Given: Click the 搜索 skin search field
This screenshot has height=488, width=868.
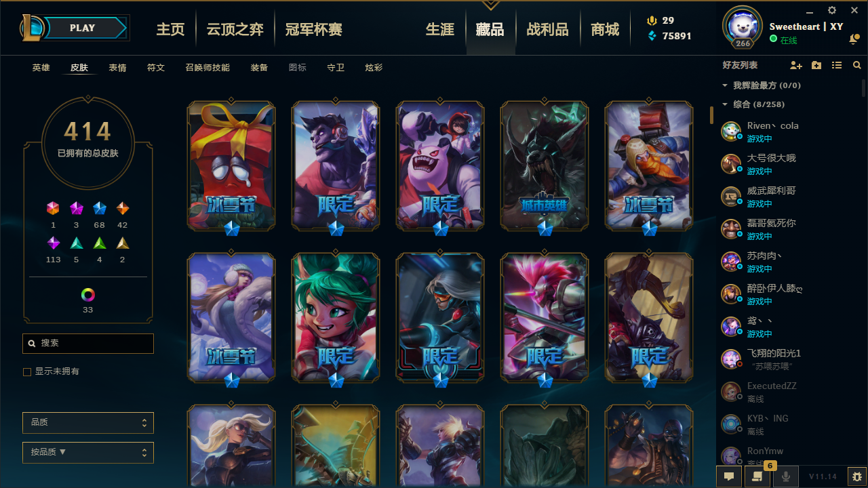Looking at the screenshot, I should (x=88, y=344).
